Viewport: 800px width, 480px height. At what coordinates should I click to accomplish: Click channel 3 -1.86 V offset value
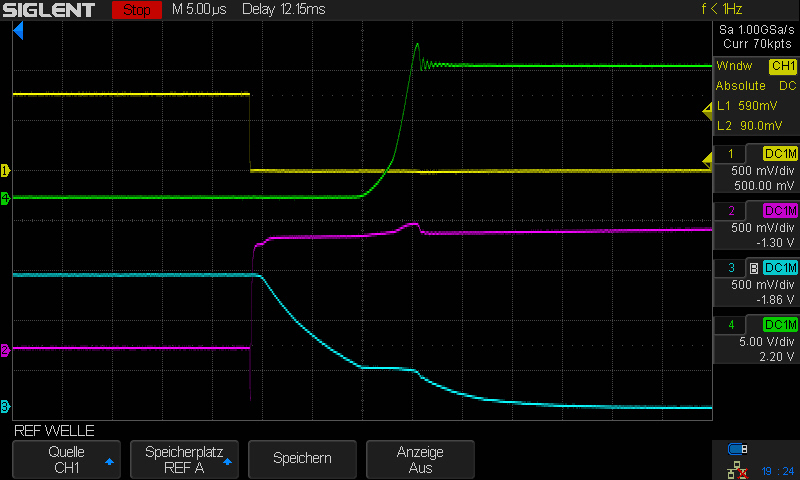point(775,300)
